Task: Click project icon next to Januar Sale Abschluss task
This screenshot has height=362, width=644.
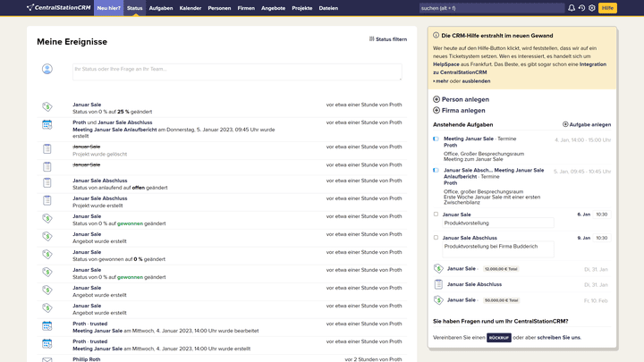Action: pyautogui.click(x=438, y=284)
